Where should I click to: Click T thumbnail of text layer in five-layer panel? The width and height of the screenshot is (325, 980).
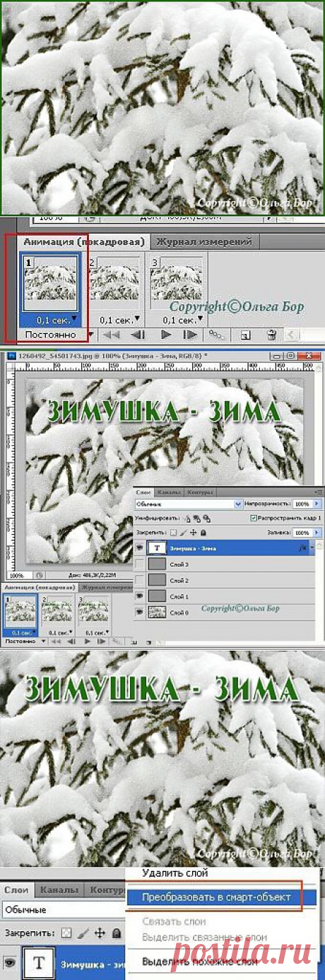pyautogui.click(x=158, y=548)
